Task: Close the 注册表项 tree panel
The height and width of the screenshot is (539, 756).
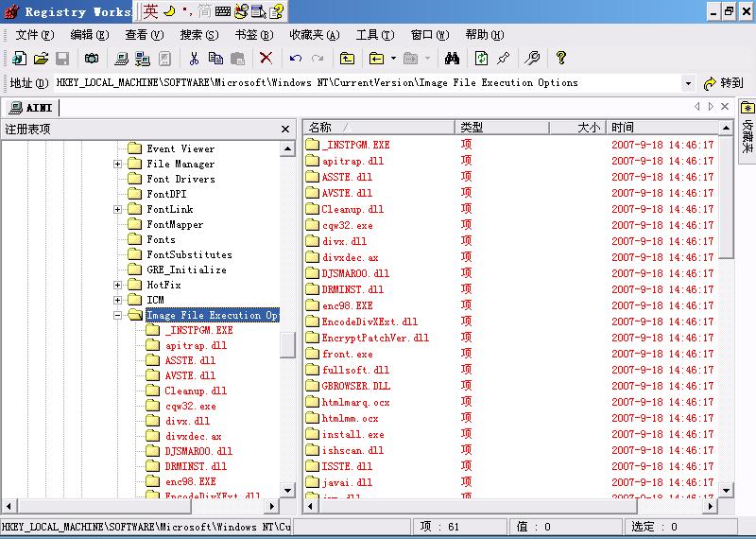Action: click(285, 129)
